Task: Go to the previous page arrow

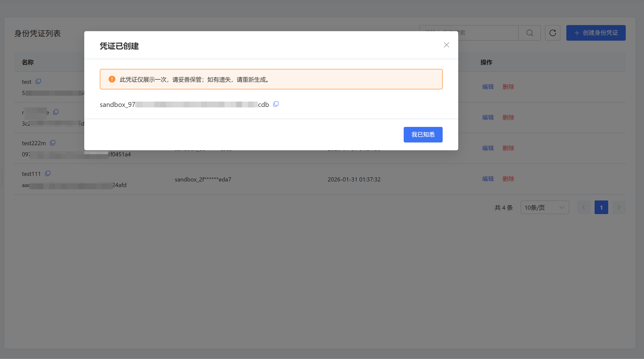Action: [x=584, y=208]
